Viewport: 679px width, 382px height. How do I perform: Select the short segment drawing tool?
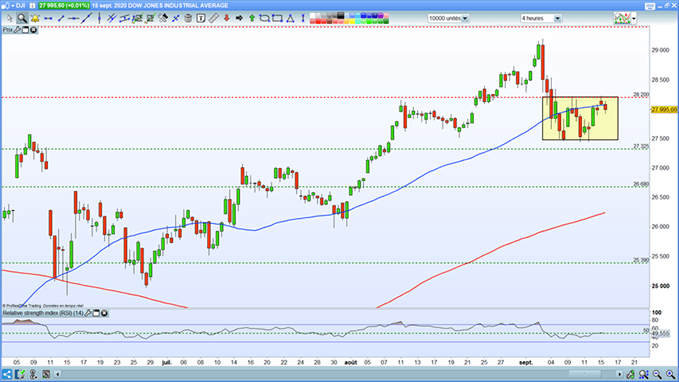point(61,18)
